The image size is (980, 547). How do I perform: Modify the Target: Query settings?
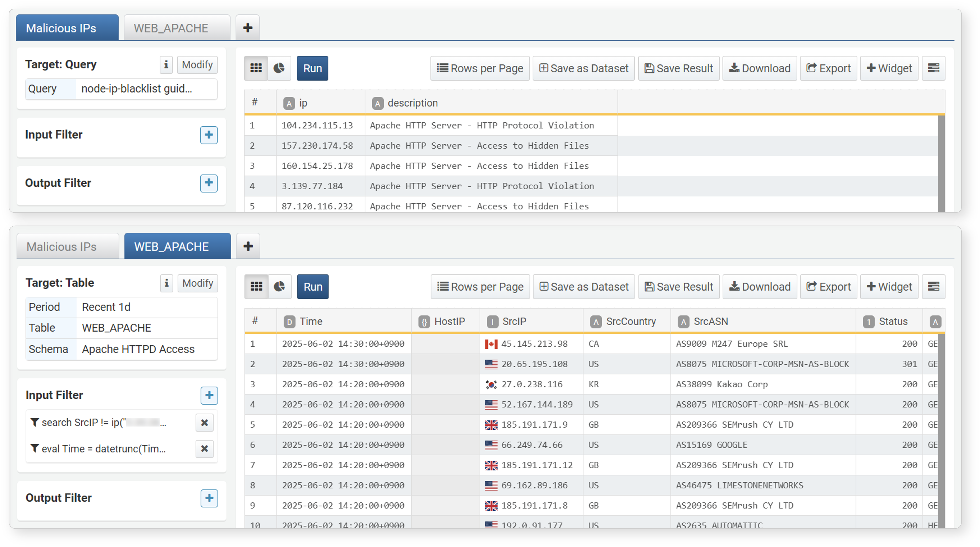click(x=197, y=65)
